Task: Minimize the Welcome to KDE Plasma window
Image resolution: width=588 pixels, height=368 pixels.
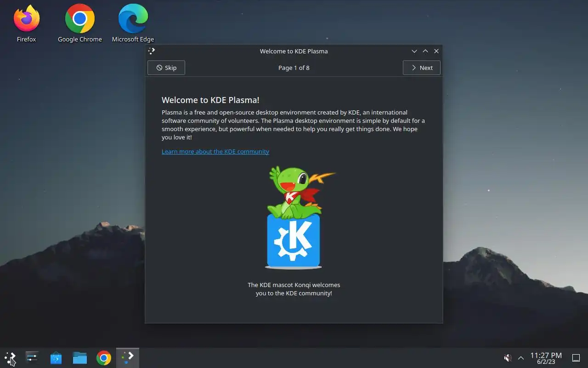Action: point(414,51)
